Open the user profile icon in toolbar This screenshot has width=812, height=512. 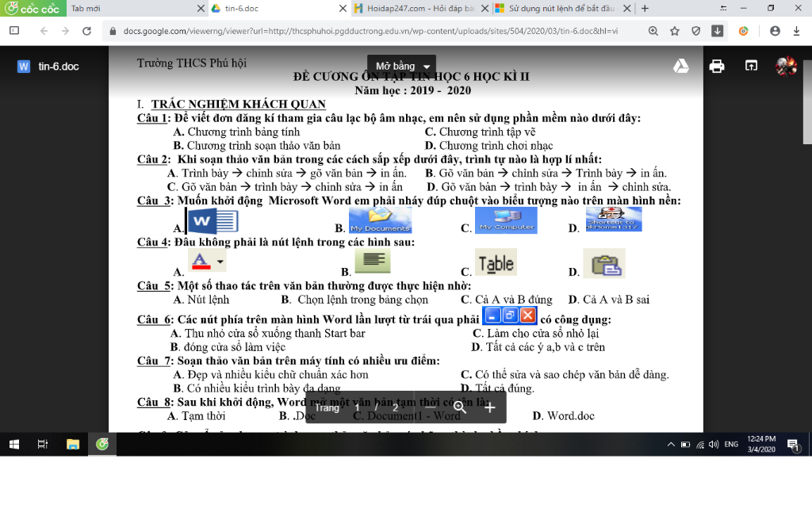point(775,31)
